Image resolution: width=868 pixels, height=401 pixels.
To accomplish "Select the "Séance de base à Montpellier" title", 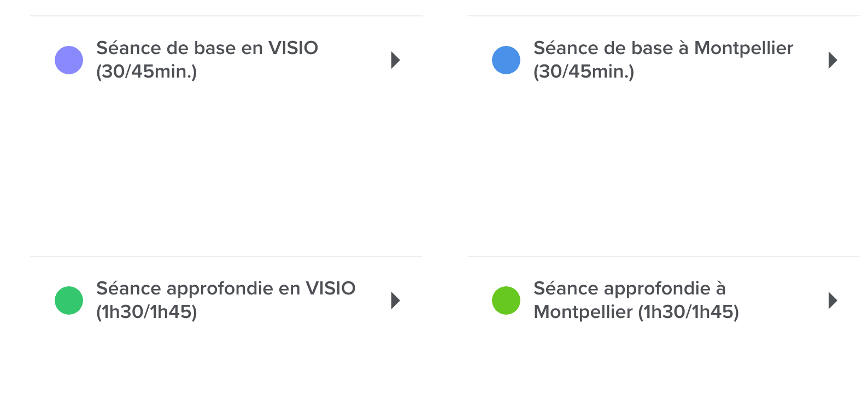I will click(x=663, y=48).
